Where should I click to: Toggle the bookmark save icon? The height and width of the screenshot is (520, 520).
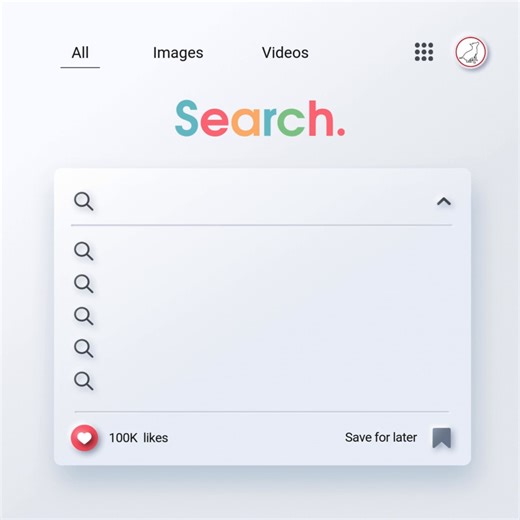pos(442,438)
